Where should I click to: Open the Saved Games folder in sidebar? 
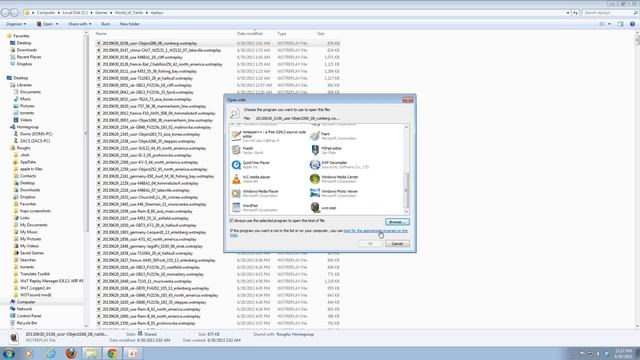[x=32, y=253]
